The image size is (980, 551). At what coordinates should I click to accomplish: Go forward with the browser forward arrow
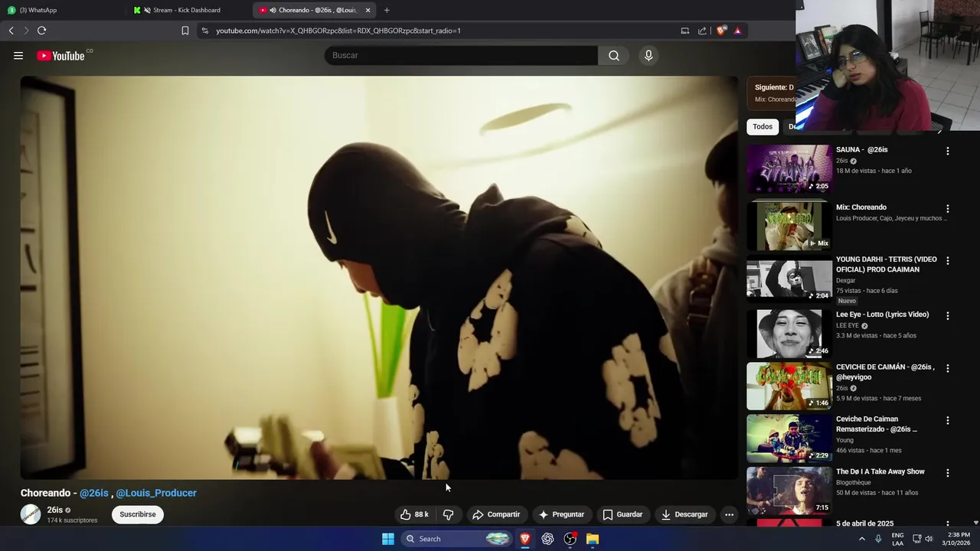26,31
